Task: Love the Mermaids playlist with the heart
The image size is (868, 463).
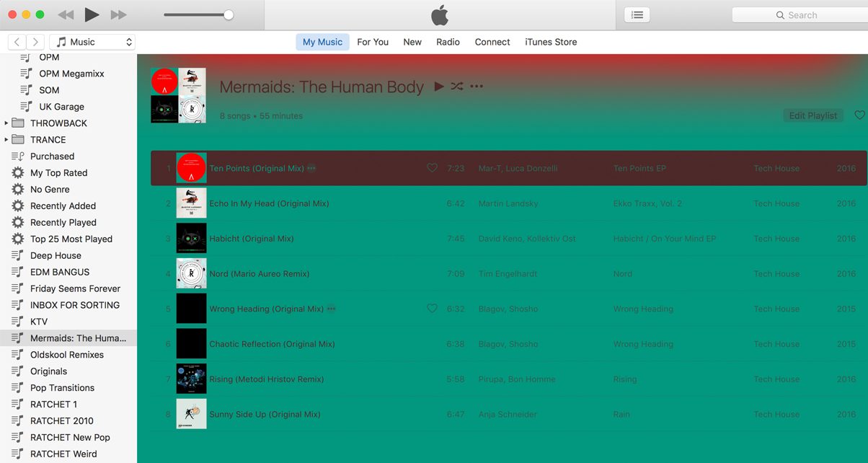Action: (859, 115)
